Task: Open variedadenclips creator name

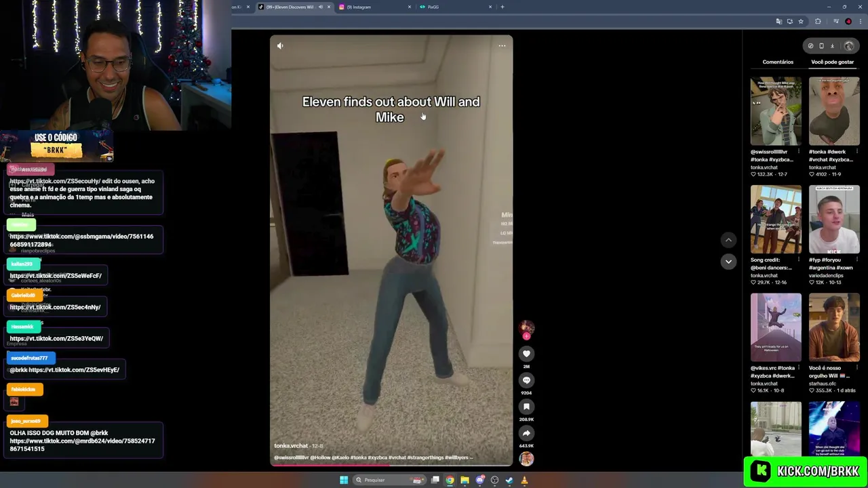Action: (825, 275)
